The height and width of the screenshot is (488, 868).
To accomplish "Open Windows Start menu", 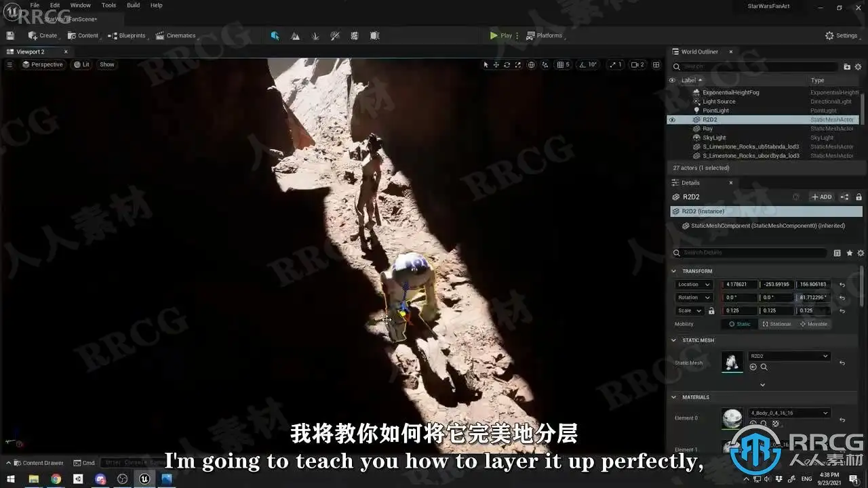I will [x=11, y=479].
